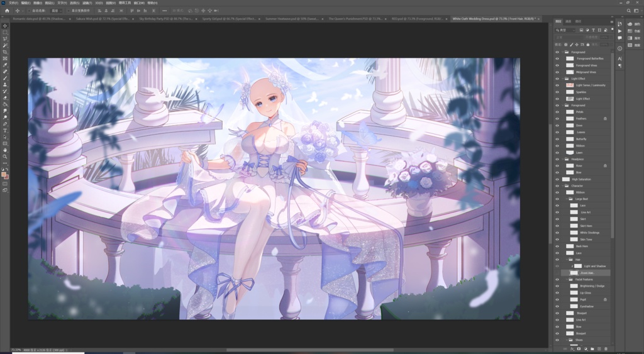The image size is (644, 354).
Task: Open the Properties info icon panel
Action: pos(619,48)
